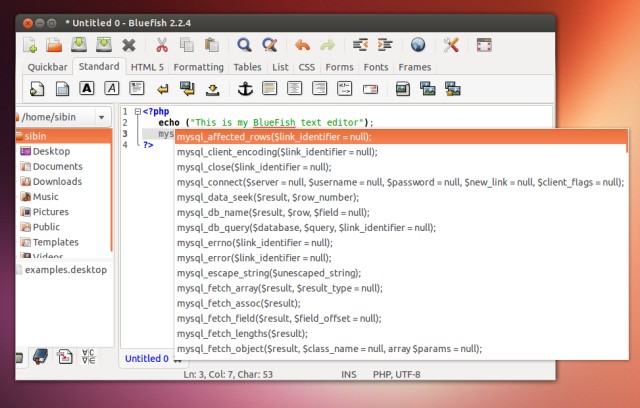
Task: Insert an HTML comment with the comment icon
Action: tap(344, 89)
